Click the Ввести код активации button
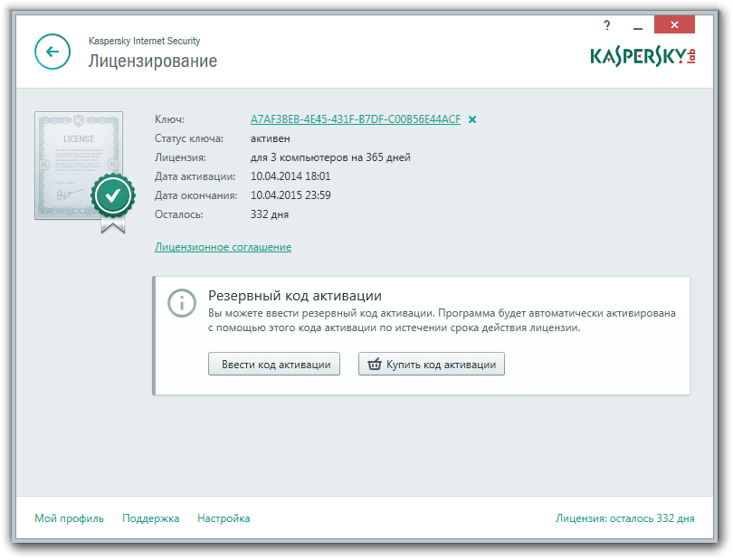This screenshot has height=560, width=733. point(274,364)
